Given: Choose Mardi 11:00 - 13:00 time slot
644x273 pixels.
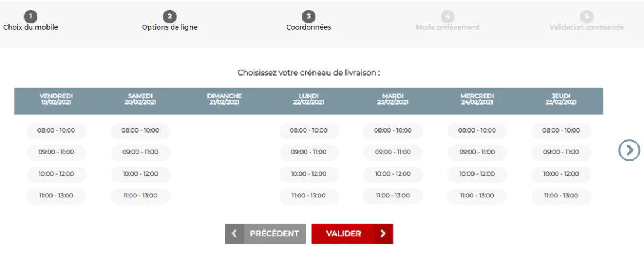Looking at the screenshot, I should (393, 196).
